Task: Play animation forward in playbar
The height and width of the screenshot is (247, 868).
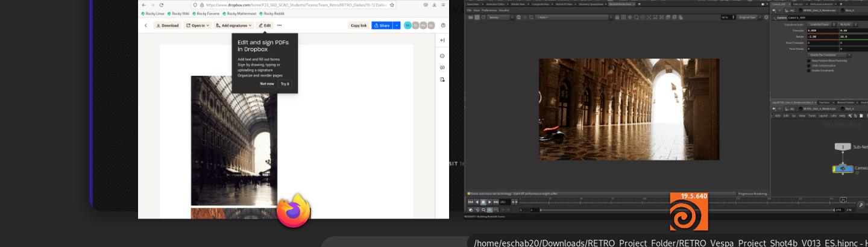Action: [489, 202]
